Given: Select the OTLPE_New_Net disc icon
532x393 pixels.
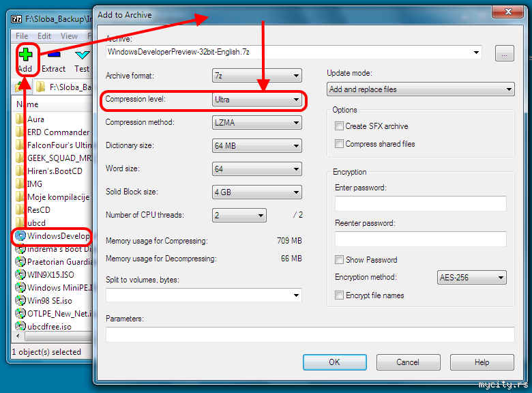Looking at the screenshot, I should click(x=20, y=313).
